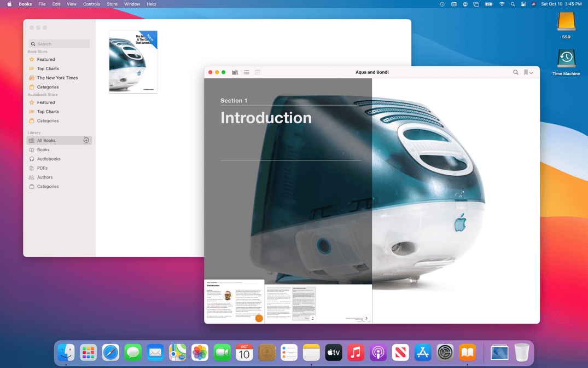Launch Podcasts from the Dock

click(x=378, y=353)
